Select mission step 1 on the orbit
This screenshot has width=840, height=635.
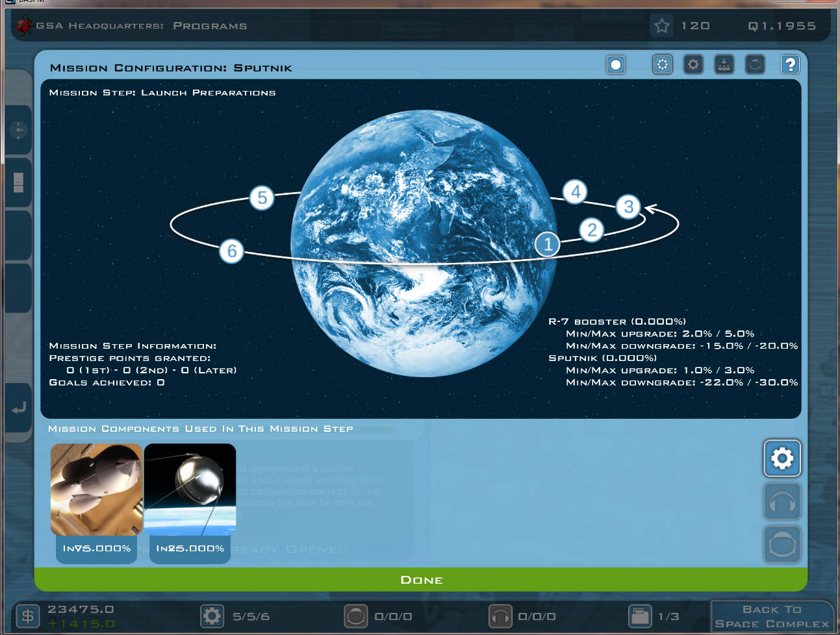(x=548, y=244)
